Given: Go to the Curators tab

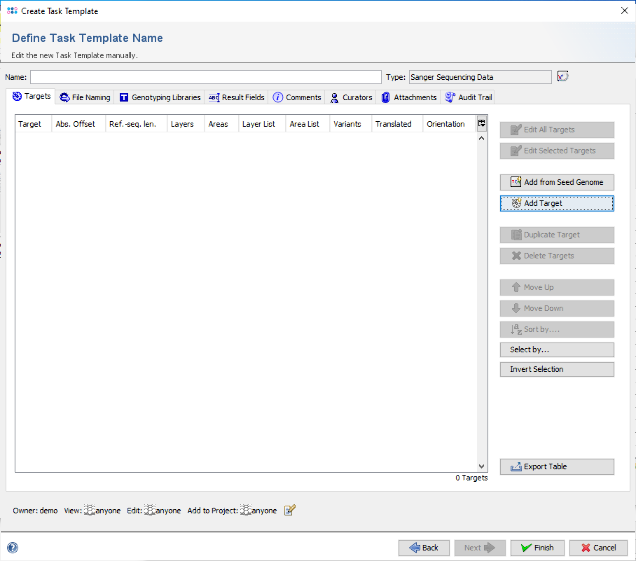Looking at the screenshot, I should click(351, 97).
